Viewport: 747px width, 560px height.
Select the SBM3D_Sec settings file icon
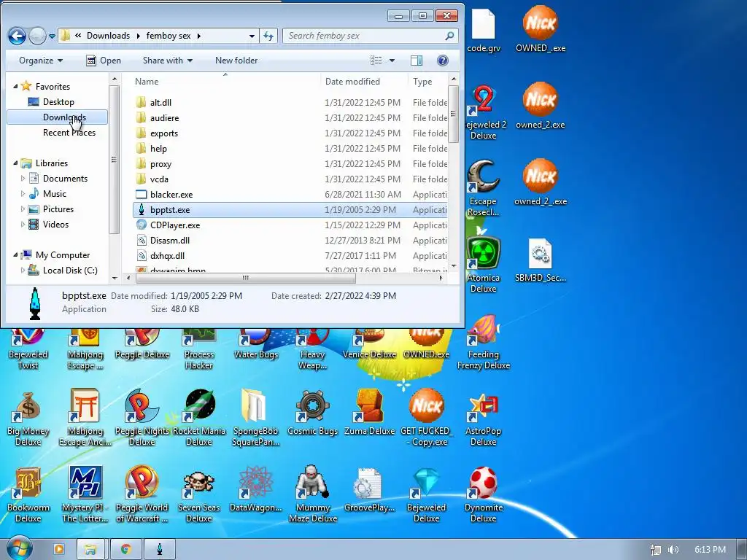point(541,260)
